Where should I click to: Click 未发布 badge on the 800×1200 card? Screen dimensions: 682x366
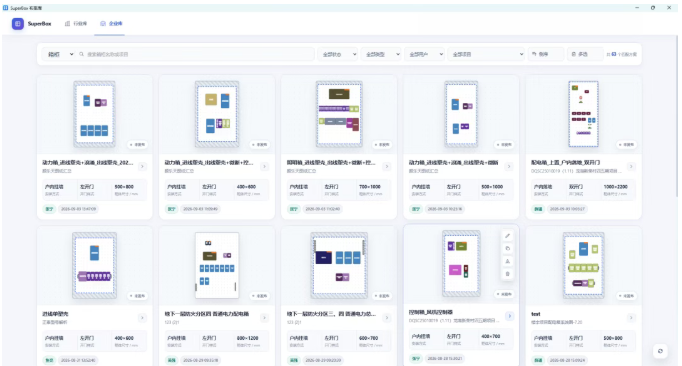click(x=260, y=296)
